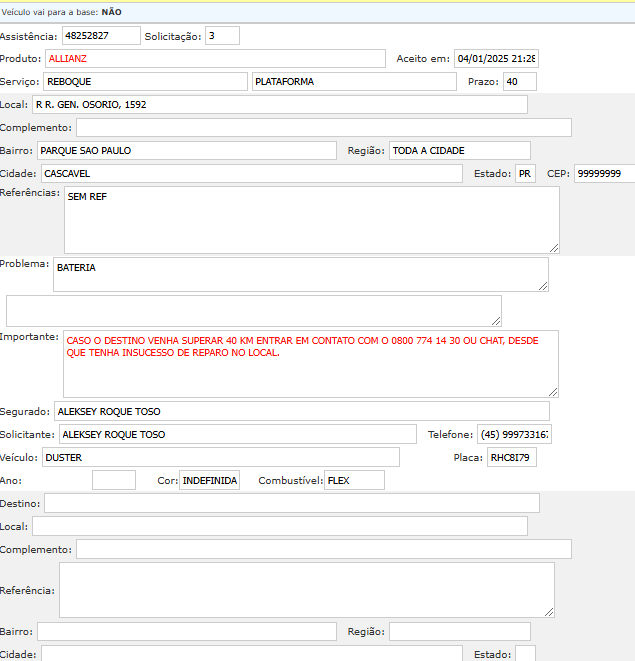Click resize handle of destination Referência area
635x661 pixels.
(549, 612)
